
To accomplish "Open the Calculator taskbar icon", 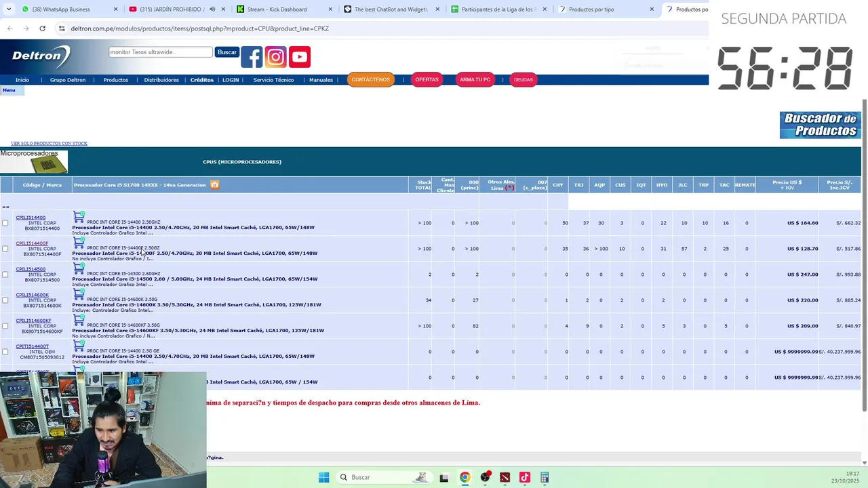I will point(545,477).
